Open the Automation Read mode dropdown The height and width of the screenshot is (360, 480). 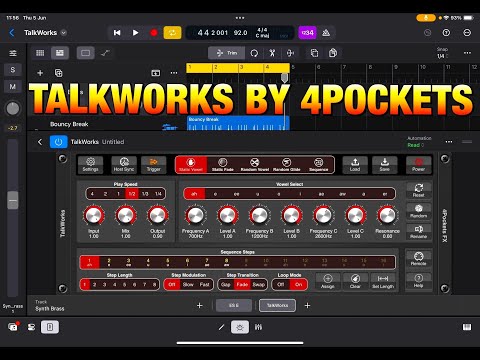(415, 145)
